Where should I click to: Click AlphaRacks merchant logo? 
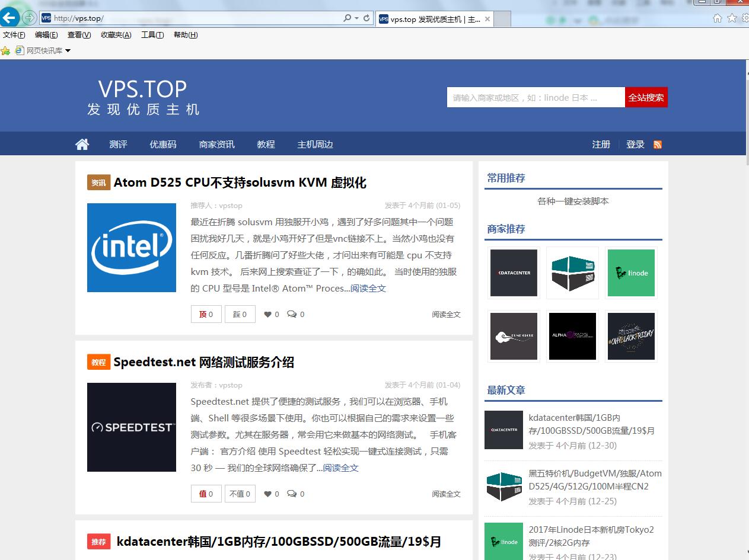point(573,336)
